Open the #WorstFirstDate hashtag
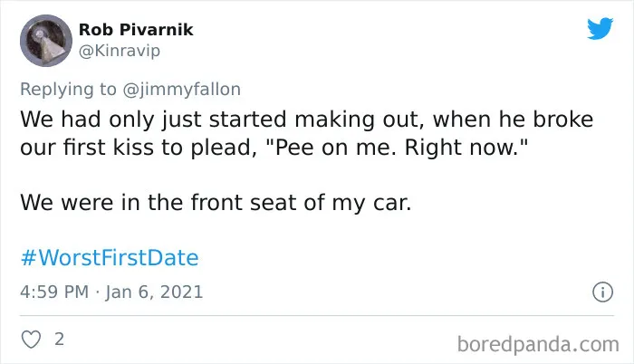This screenshot has height=364, width=634. pyautogui.click(x=109, y=258)
